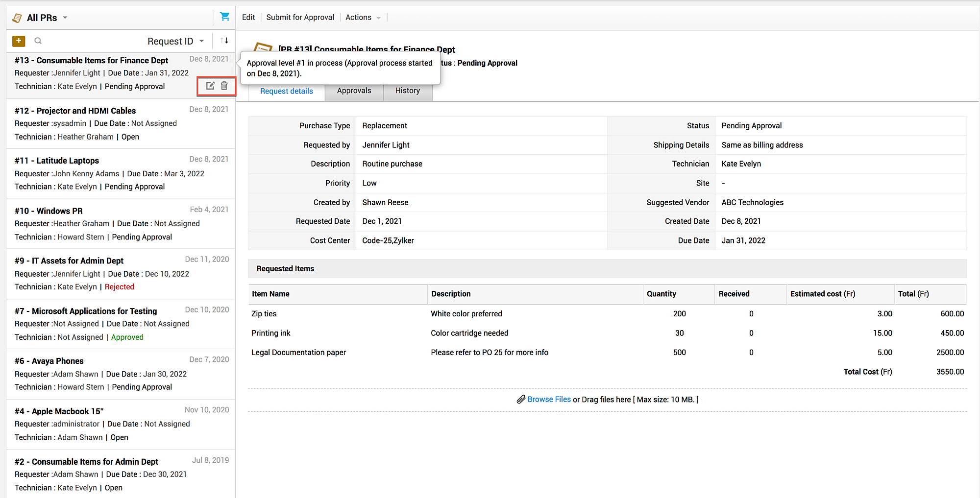Screen dimensions: 980x498
Task: Click the trash delete icon on PR #13
Action: pyautogui.click(x=224, y=86)
